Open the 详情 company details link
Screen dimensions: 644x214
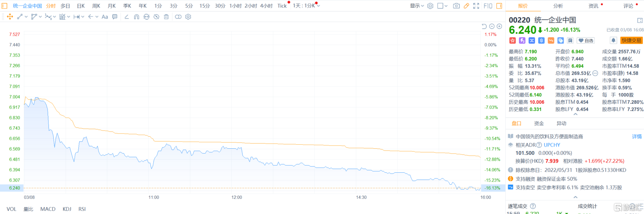click(x=636, y=137)
